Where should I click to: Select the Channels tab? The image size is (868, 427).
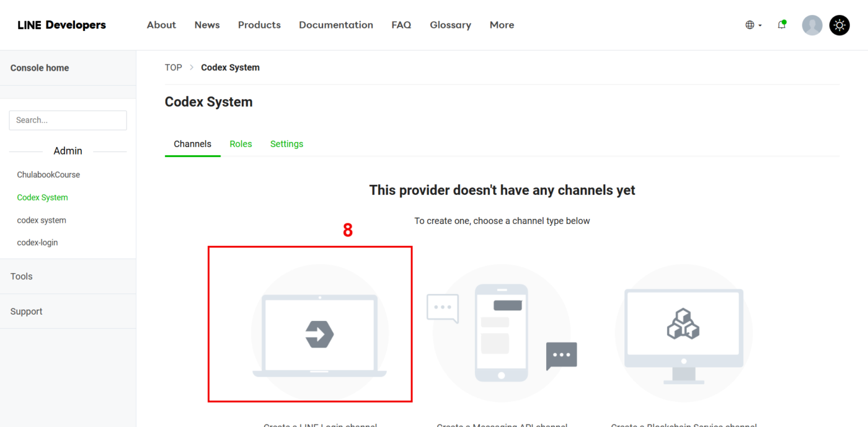[192, 144]
